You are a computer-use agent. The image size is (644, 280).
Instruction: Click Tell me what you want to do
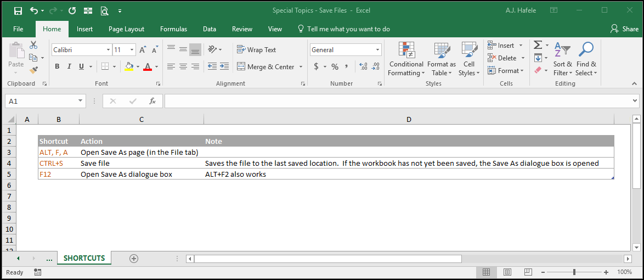343,29
